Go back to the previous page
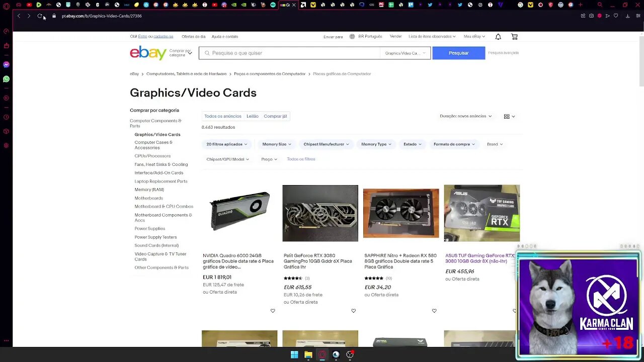Image resolution: width=644 pixels, height=362 pixels. [x=19, y=16]
